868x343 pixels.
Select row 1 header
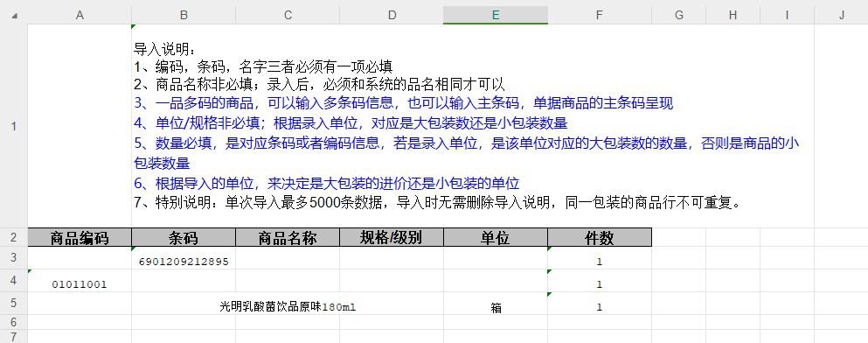(x=14, y=126)
